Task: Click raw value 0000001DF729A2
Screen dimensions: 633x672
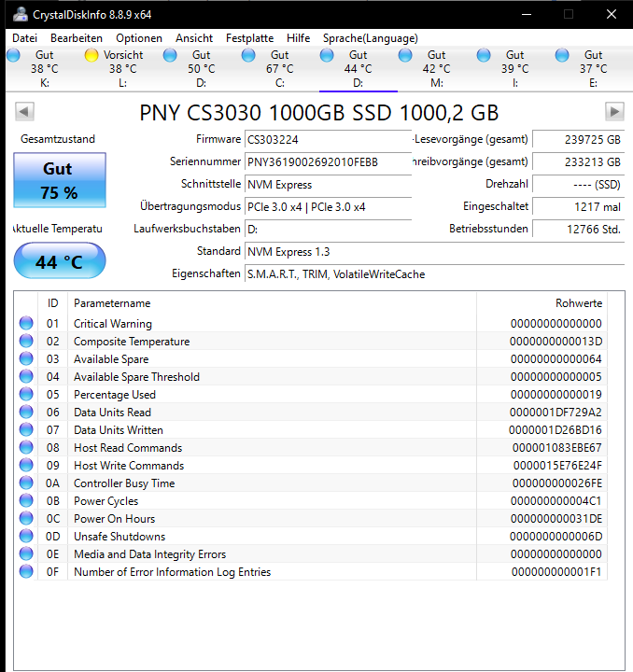Action: pyautogui.click(x=556, y=413)
